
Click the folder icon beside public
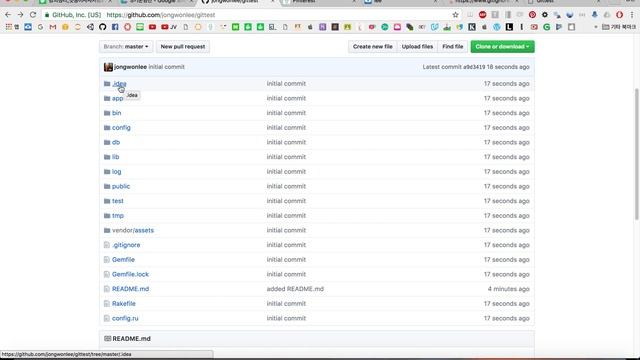(x=107, y=187)
